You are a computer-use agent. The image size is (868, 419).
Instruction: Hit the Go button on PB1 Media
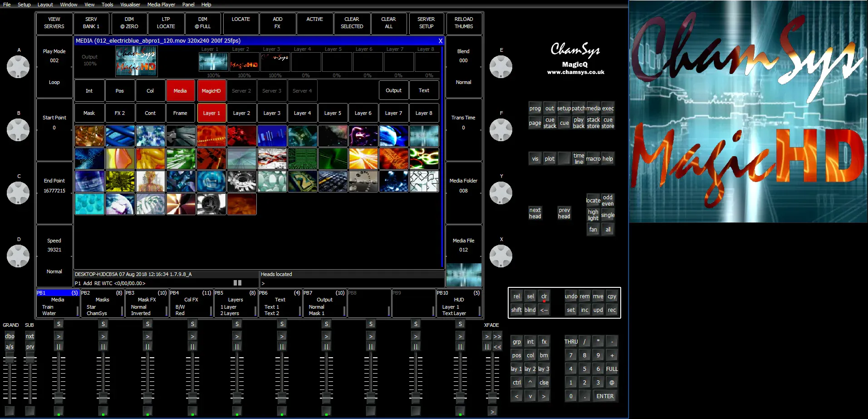(x=59, y=336)
